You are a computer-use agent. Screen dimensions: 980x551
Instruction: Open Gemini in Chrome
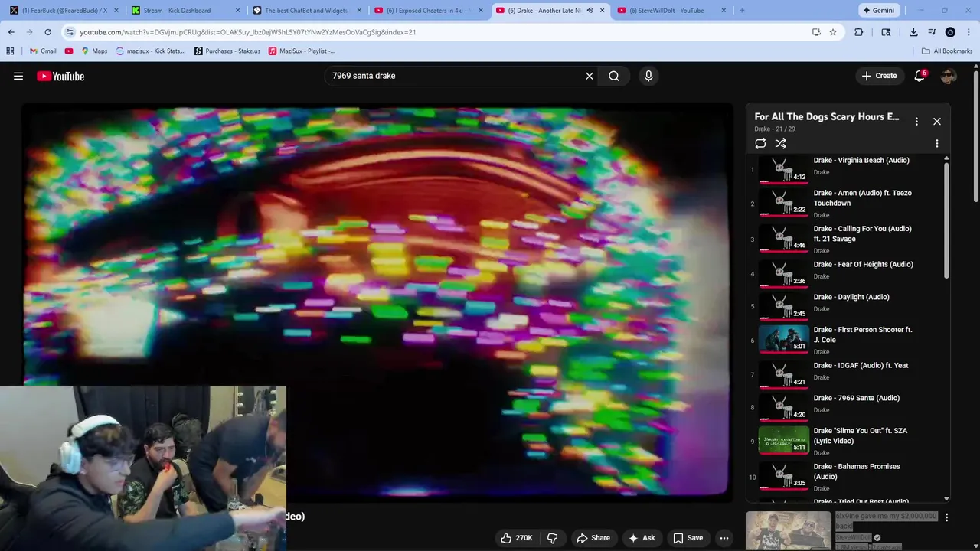coord(878,11)
